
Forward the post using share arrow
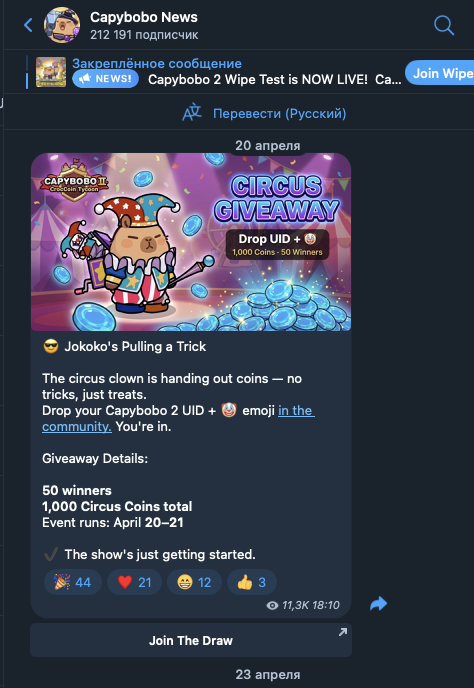[378, 604]
